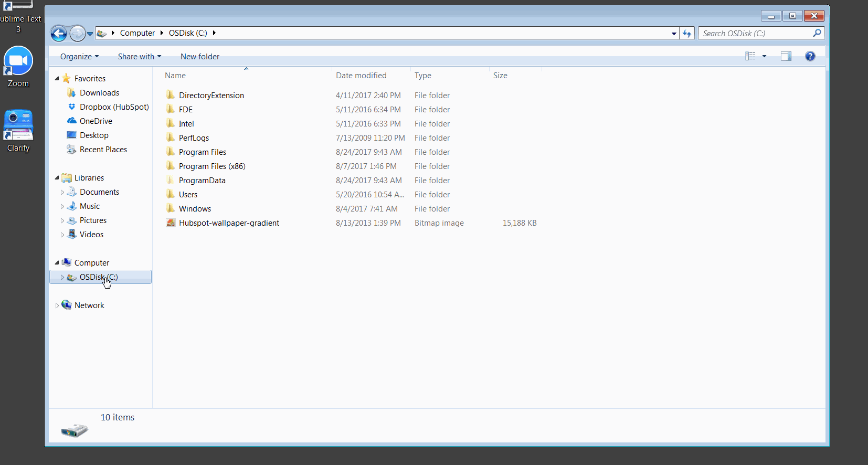Click the search magnifier icon
Screen dimensions: 868x465
pyautogui.click(x=817, y=33)
